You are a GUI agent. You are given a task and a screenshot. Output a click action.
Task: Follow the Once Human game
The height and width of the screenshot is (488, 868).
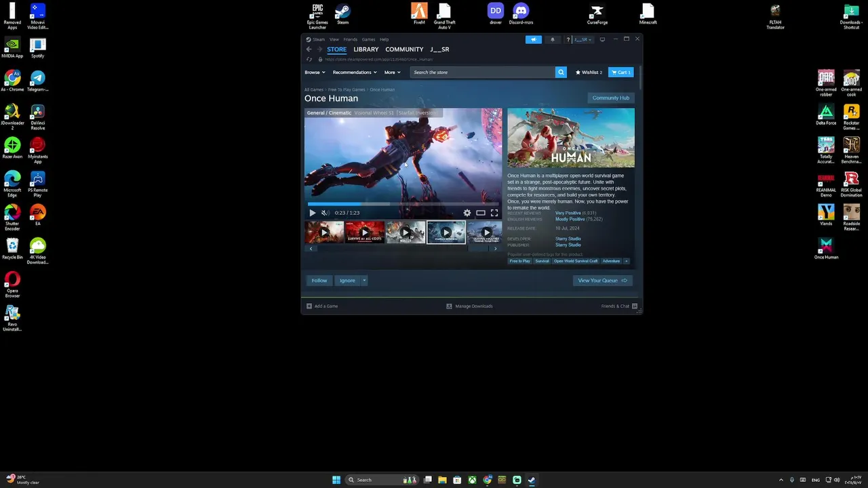319,281
